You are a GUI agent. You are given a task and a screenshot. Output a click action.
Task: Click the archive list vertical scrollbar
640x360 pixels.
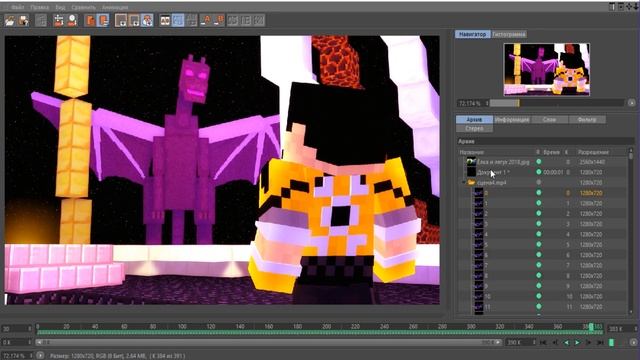pos(631,231)
